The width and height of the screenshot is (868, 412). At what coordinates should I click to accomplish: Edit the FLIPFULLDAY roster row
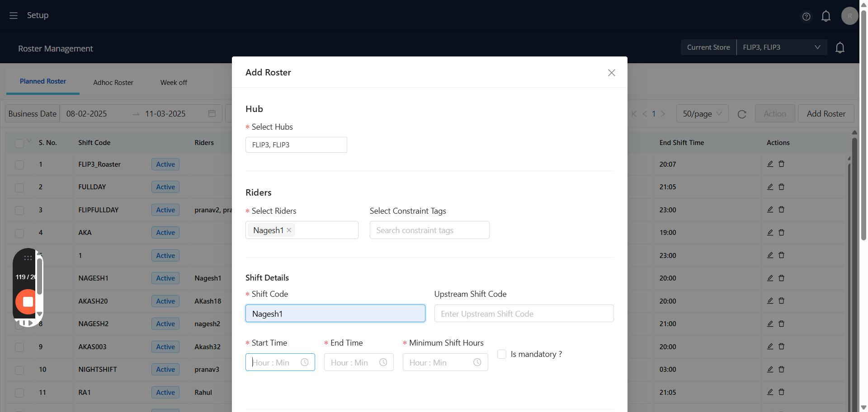(770, 210)
